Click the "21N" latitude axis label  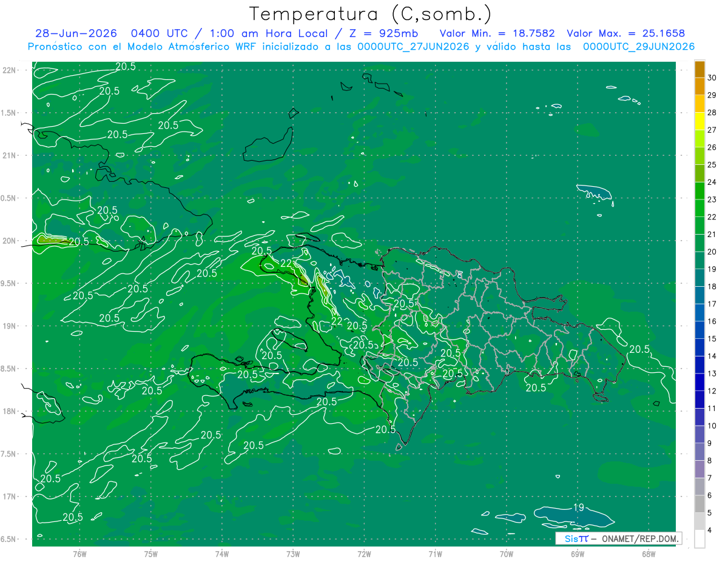click(x=10, y=156)
